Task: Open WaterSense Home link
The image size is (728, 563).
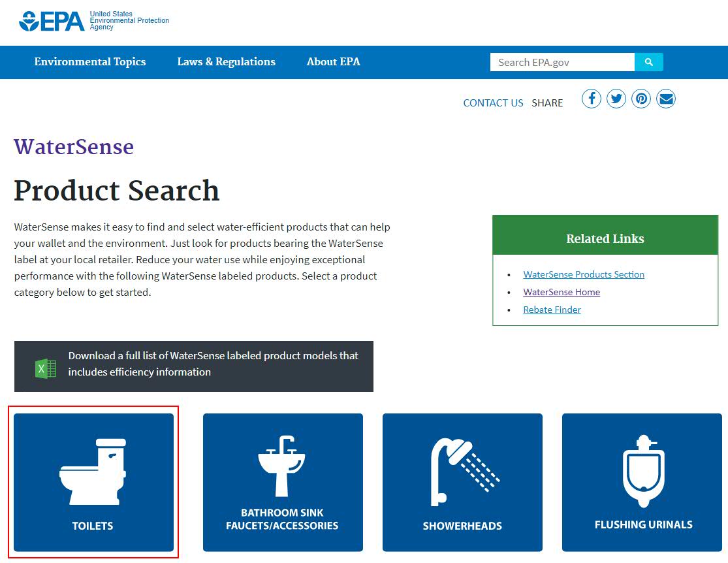Action: [562, 292]
